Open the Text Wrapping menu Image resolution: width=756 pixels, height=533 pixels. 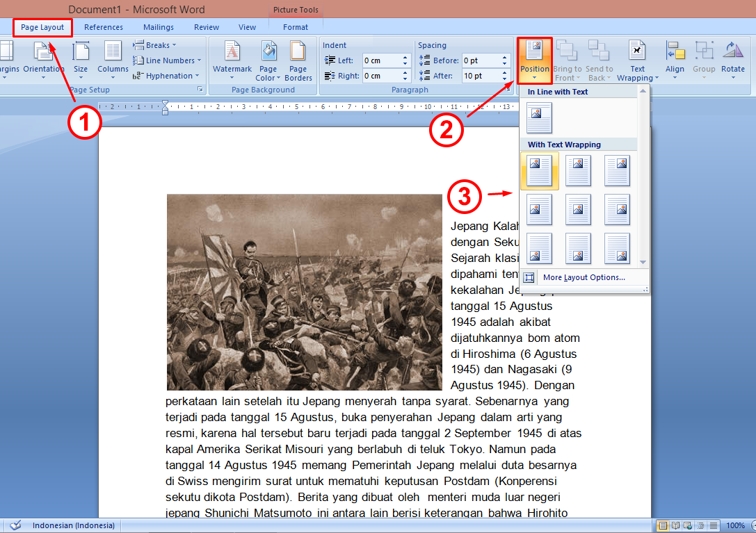pyautogui.click(x=637, y=60)
